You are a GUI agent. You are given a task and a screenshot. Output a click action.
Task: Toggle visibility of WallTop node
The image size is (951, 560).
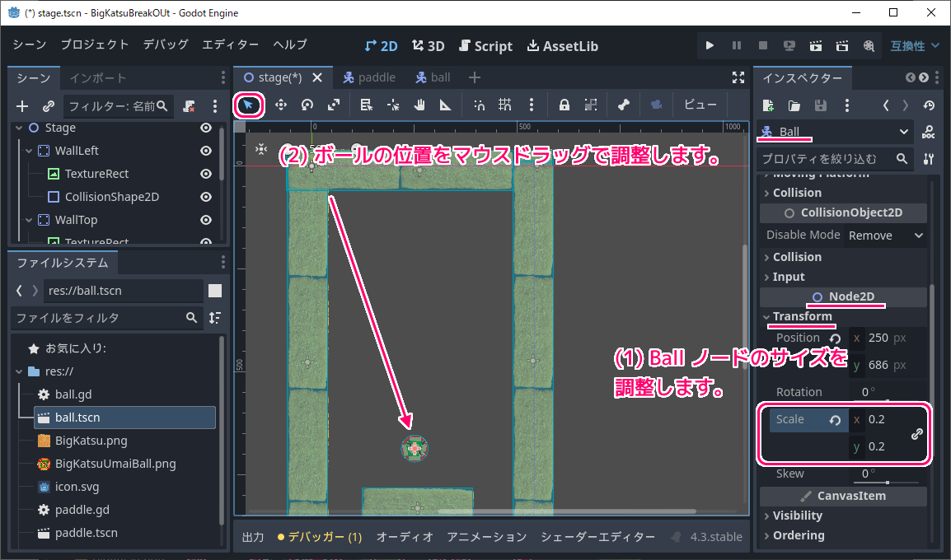(x=206, y=220)
